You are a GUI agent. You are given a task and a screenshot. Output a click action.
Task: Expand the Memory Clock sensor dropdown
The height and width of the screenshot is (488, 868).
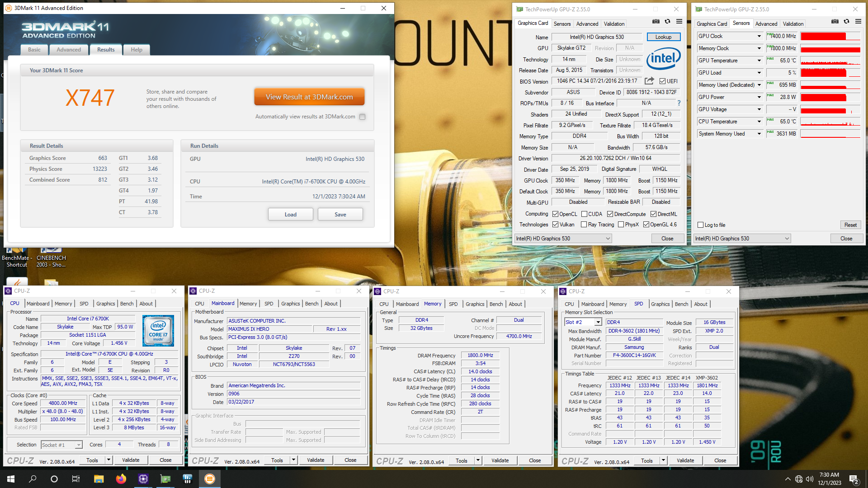click(759, 48)
